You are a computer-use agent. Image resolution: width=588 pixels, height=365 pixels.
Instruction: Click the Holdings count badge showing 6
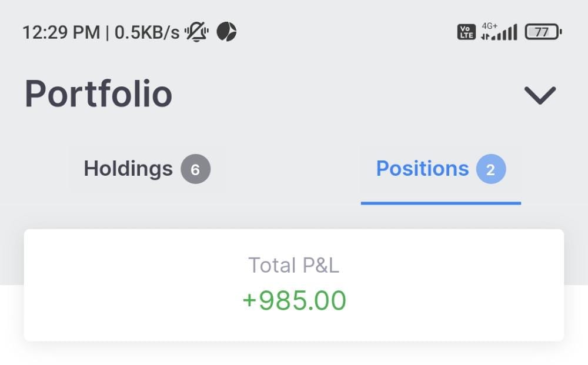[x=195, y=169]
